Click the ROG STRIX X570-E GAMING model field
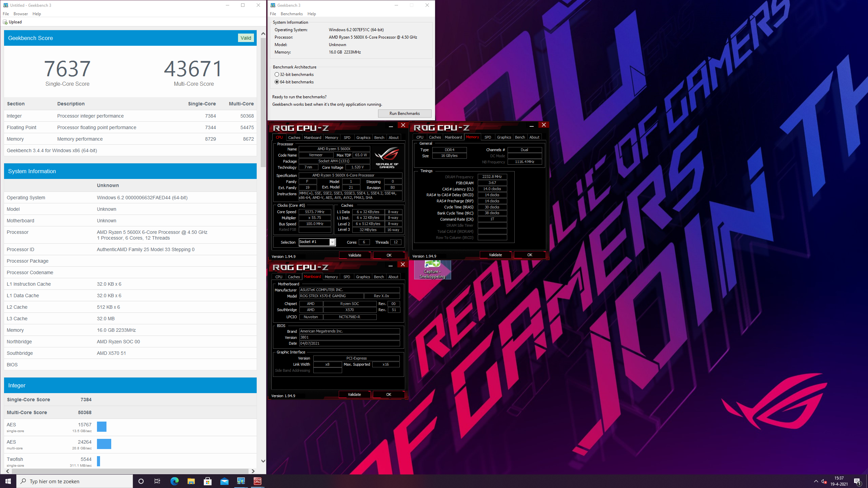Image resolution: width=868 pixels, height=488 pixels. (331, 296)
